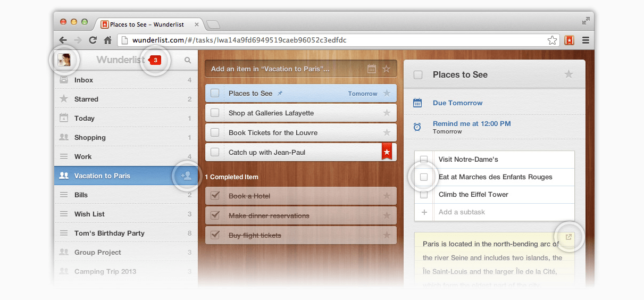Viewport: 644px width, 300px height.
Task: Click the search magnifier in the sidebar
Action: pos(188,61)
